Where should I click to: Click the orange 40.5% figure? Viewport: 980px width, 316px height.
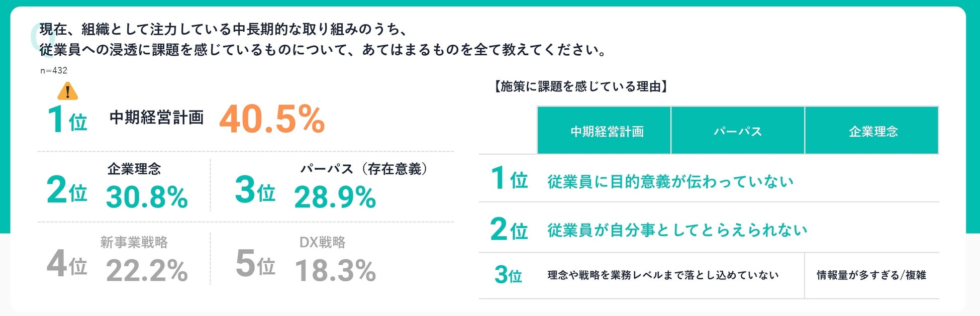(272, 120)
